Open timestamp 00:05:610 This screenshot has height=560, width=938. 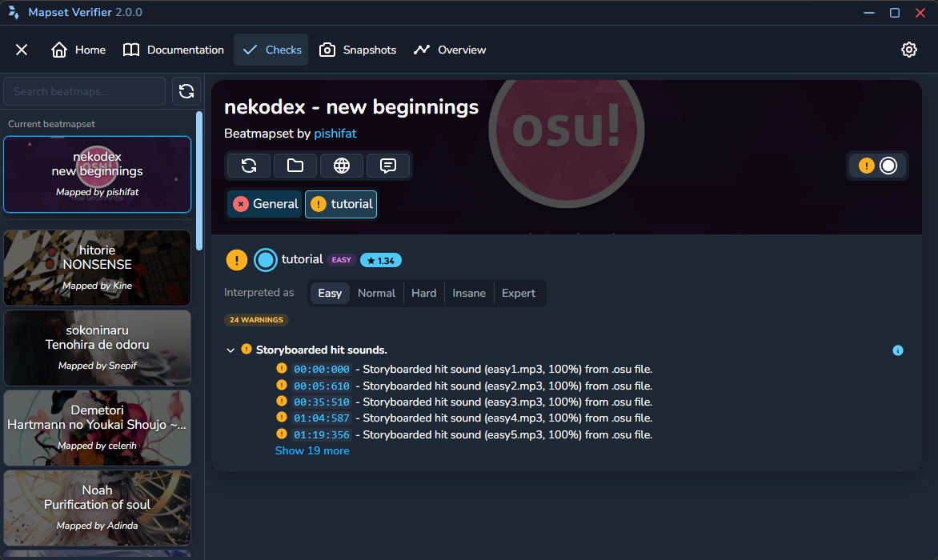pos(322,386)
